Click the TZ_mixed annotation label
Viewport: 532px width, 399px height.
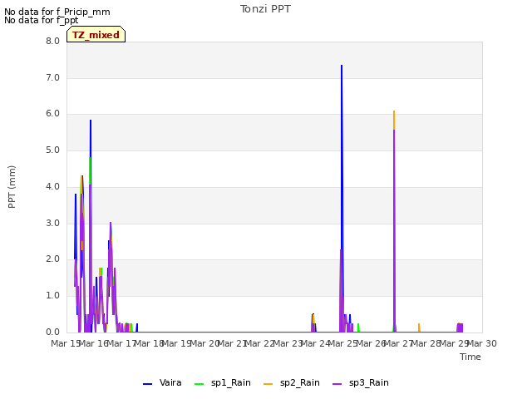click(x=96, y=35)
